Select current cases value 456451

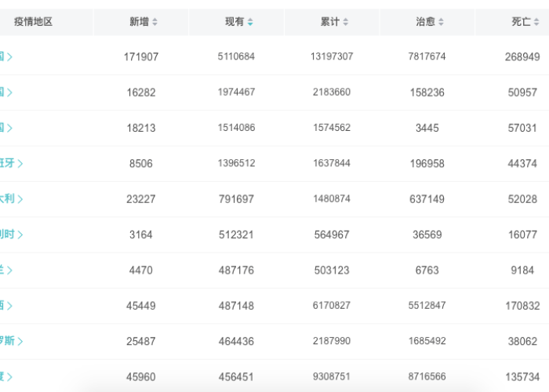coord(236,377)
